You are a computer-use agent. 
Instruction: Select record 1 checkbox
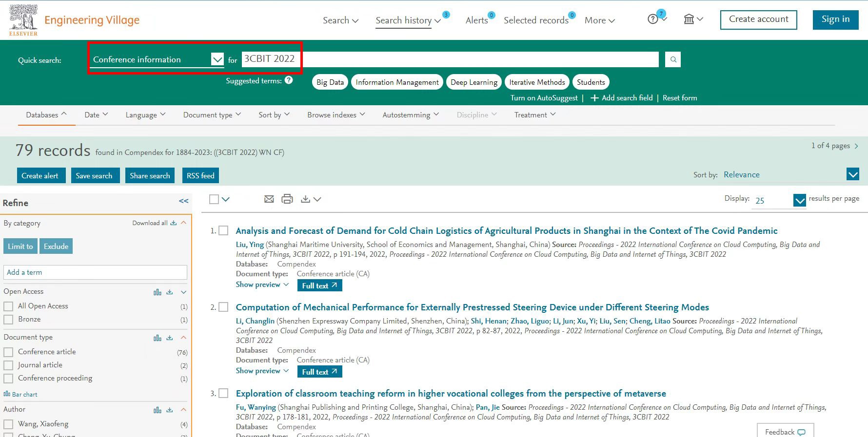click(x=223, y=230)
